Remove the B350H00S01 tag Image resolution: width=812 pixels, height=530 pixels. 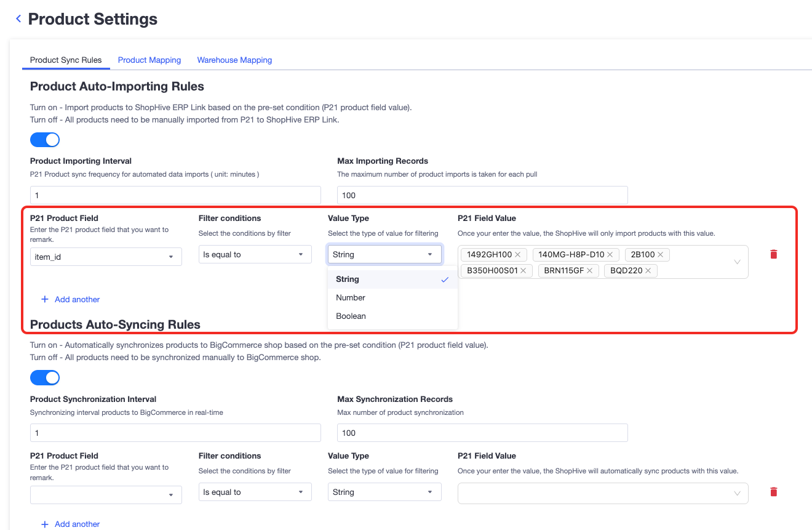523,271
